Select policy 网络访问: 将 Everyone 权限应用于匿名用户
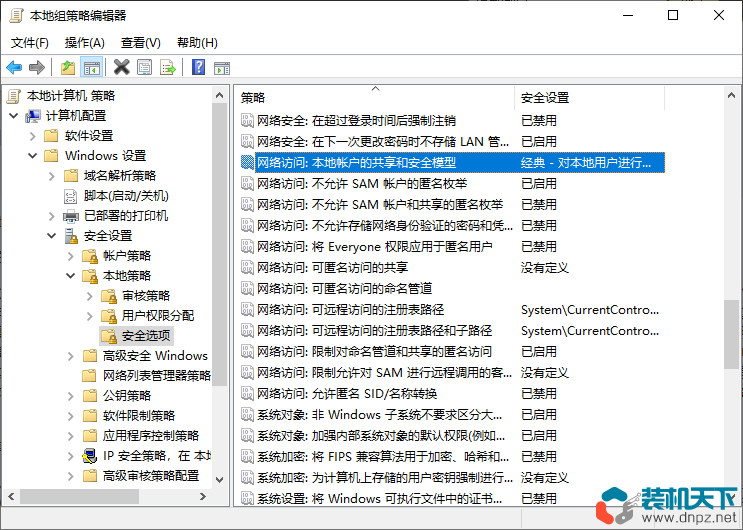This screenshot has width=743, height=530. [375, 247]
